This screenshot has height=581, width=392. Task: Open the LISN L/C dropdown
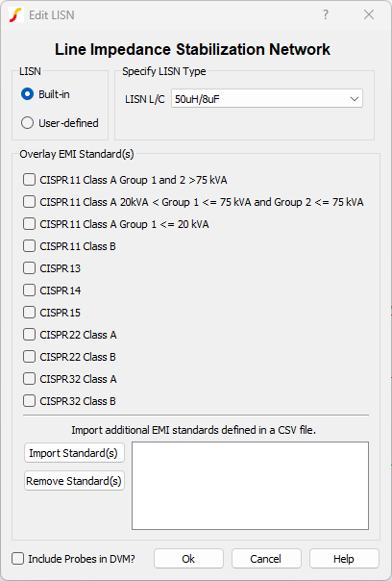267,99
